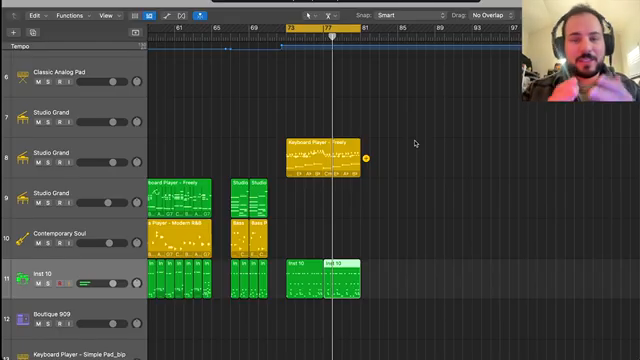Disable record on the Inst 10 track
Viewport: 640px width, 360px height.
coord(60,284)
